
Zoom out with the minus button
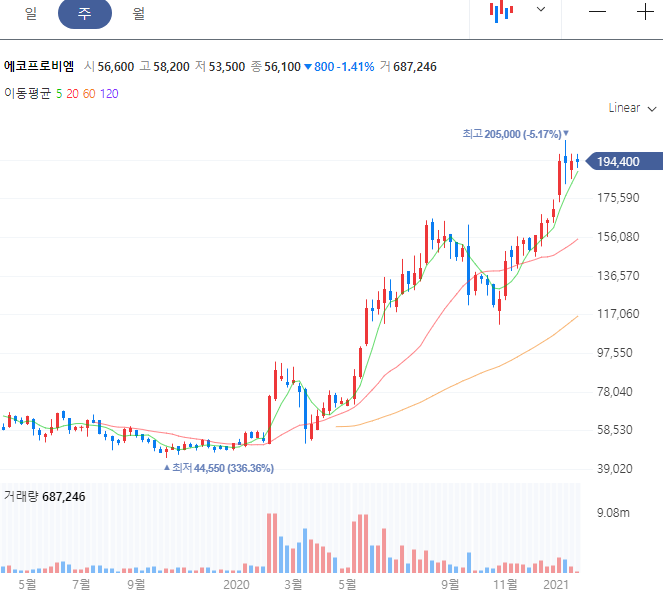tap(597, 11)
